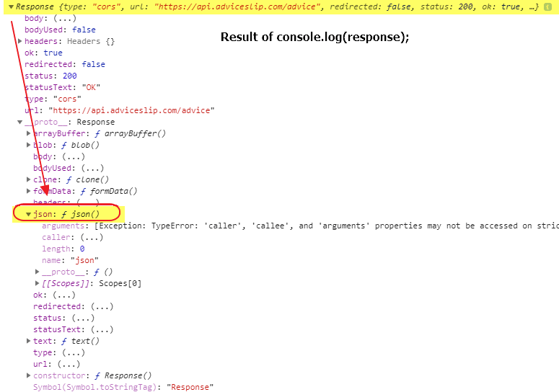The image size is (559, 392).
Task: Click the url api.adviceslip.com/advice string
Action: click(131, 110)
